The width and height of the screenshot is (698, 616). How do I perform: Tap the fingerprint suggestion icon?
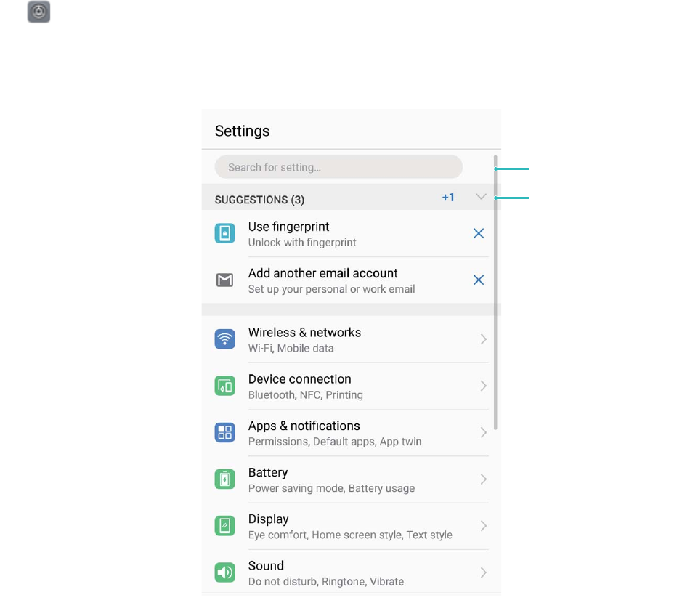pos(225,233)
